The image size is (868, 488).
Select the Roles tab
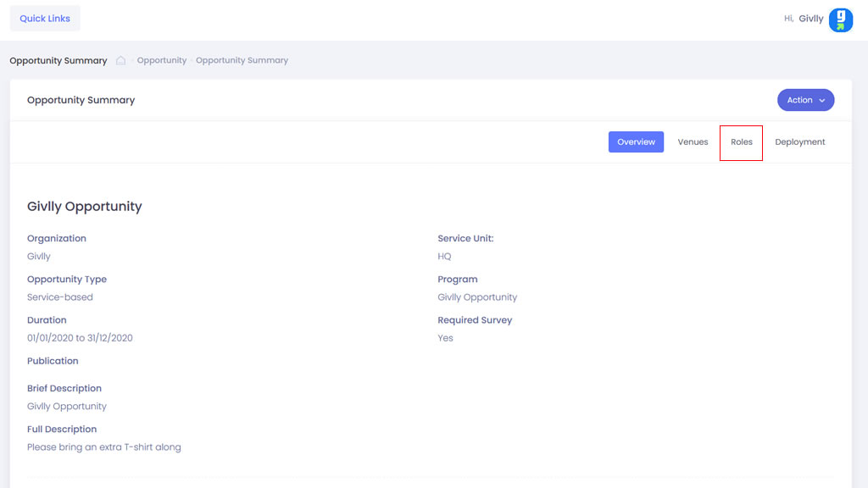[x=741, y=142]
